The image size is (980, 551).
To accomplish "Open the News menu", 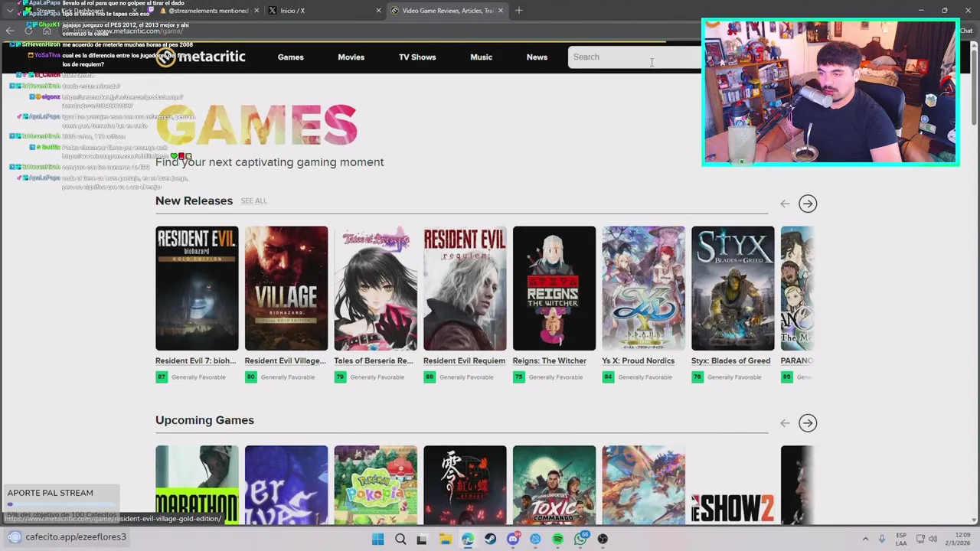I will (537, 57).
